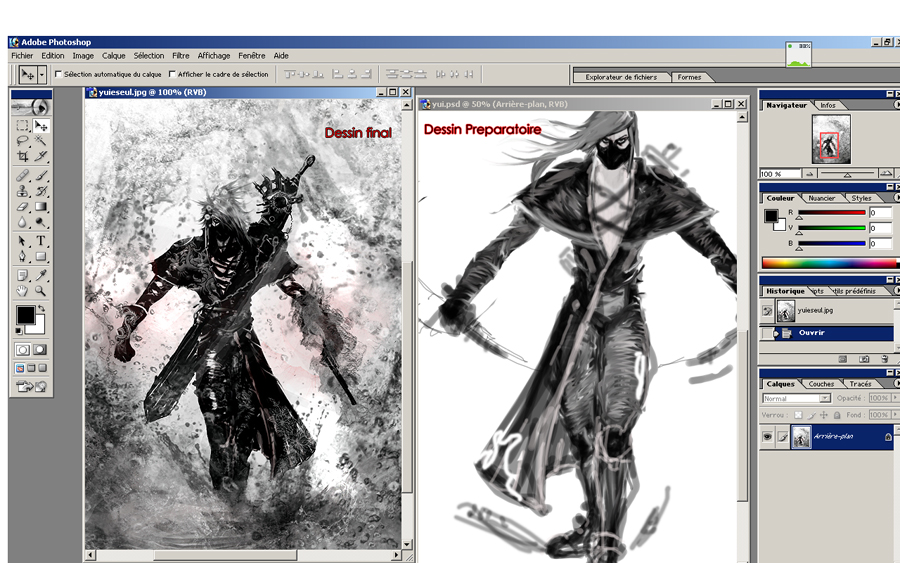This screenshot has width=900, height=563.
Task: Swap foreground and background colors arrow
Action: coord(41,309)
